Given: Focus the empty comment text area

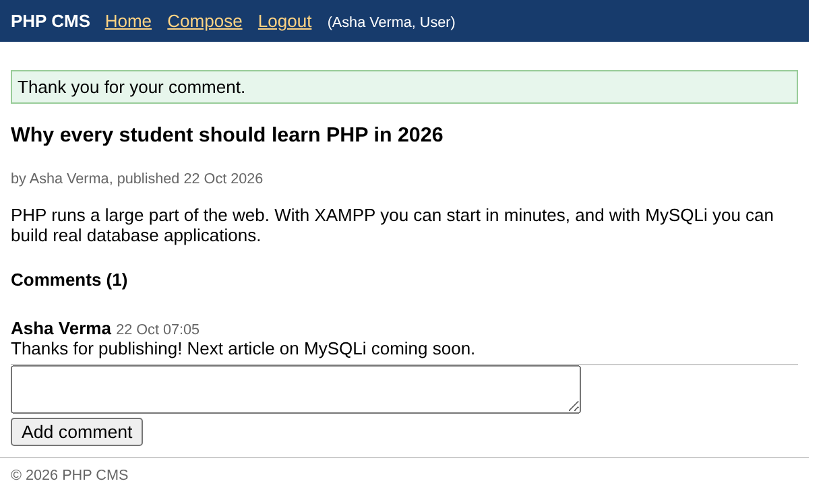Looking at the screenshot, I should [x=296, y=389].
